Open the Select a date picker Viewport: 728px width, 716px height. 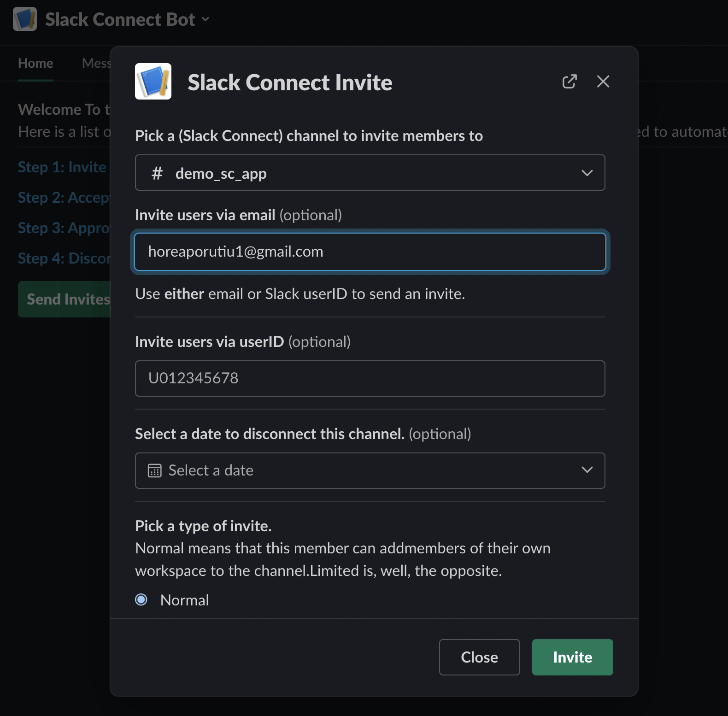[370, 470]
